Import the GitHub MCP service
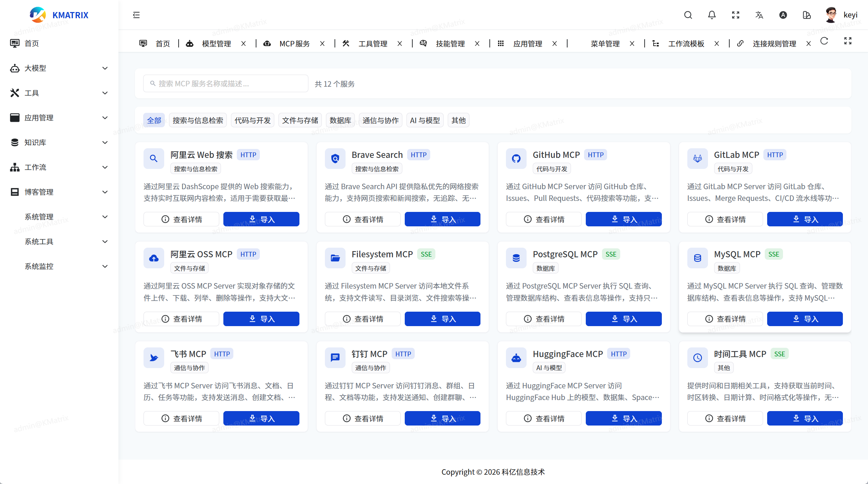The height and width of the screenshot is (484, 868). click(624, 219)
